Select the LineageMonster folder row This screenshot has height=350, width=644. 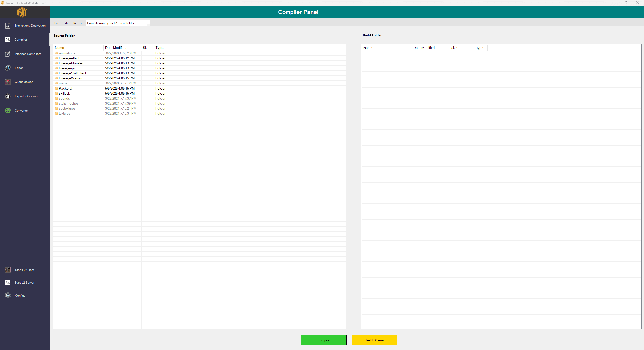pos(71,63)
